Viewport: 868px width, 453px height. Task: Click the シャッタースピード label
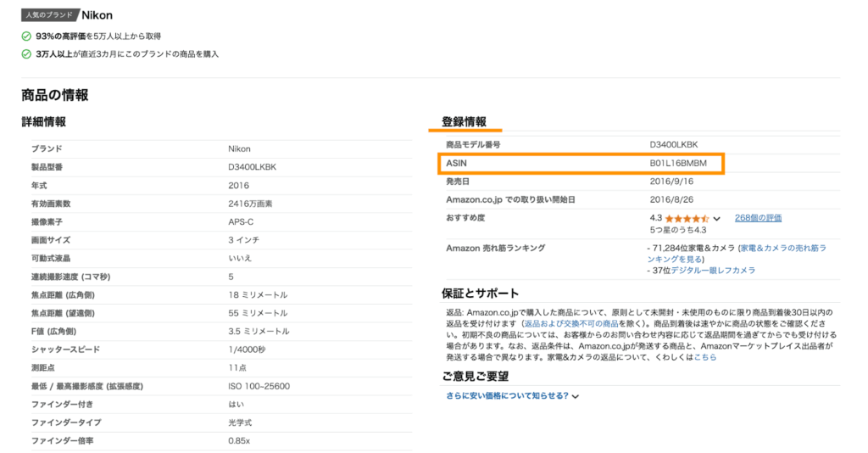pyautogui.click(x=66, y=350)
